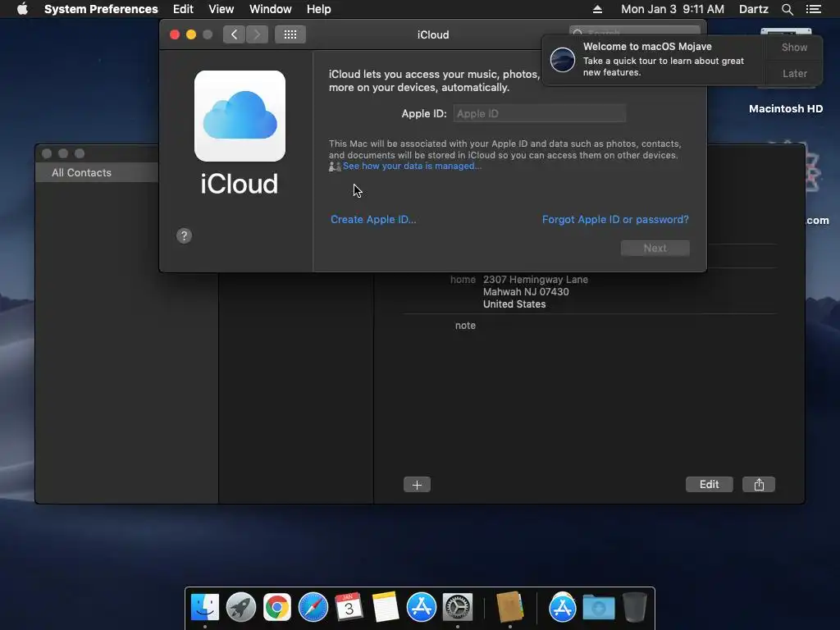The height and width of the screenshot is (630, 840).
Task: Click the Apple ID input field
Action: [x=540, y=113]
